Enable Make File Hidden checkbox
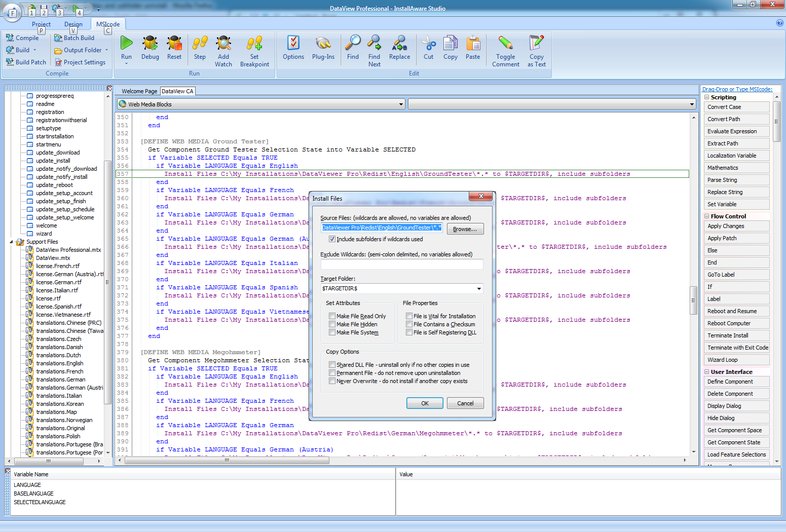Image resolution: width=786 pixels, height=532 pixels. coord(332,324)
